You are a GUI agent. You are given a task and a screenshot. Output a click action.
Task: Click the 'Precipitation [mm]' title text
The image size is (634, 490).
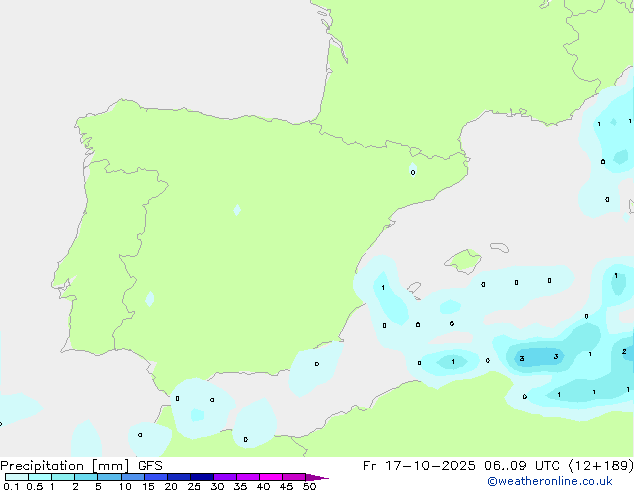(x=65, y=466)
